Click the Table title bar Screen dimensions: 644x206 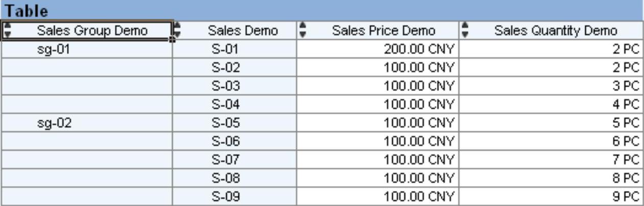[x=322, y=10]
